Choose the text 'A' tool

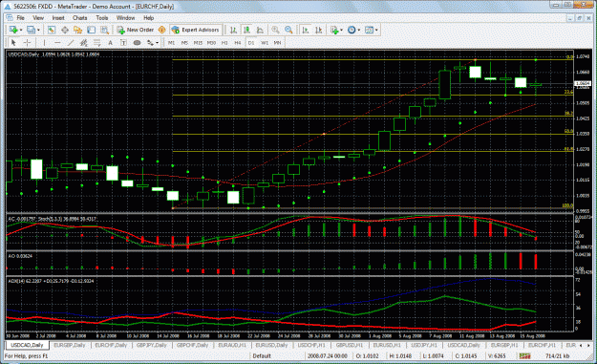[x=110, y=43]
